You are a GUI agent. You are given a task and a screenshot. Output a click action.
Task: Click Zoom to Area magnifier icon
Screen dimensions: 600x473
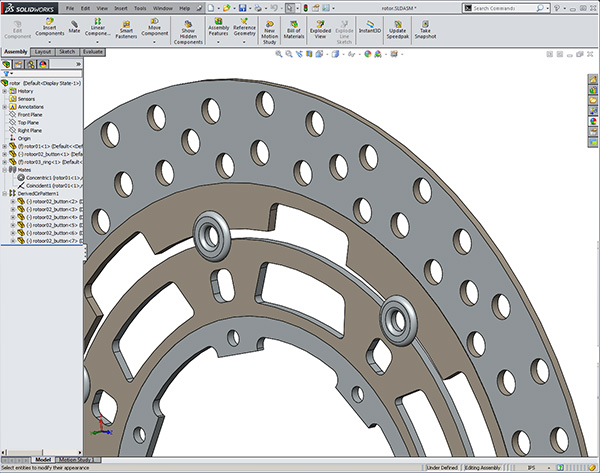(289, 54)
